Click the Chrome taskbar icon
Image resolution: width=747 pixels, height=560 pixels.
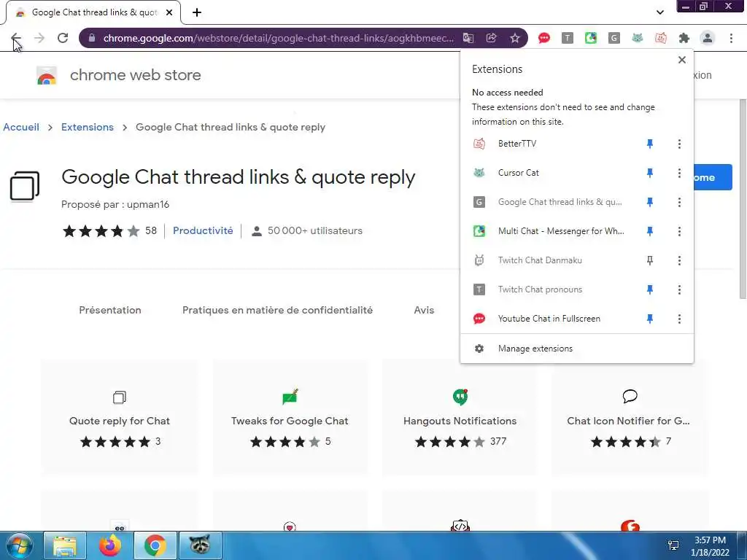point(155,545)
